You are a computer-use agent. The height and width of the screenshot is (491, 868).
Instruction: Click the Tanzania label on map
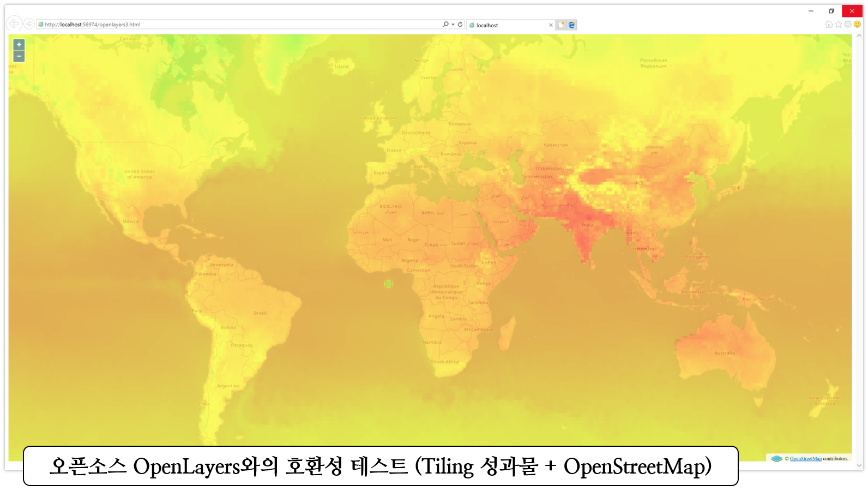478,302
